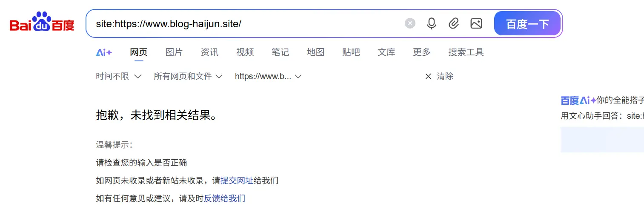Start voice search with microphone icon
The width and height of the screenshot is (644, 215).
point(432,23)
